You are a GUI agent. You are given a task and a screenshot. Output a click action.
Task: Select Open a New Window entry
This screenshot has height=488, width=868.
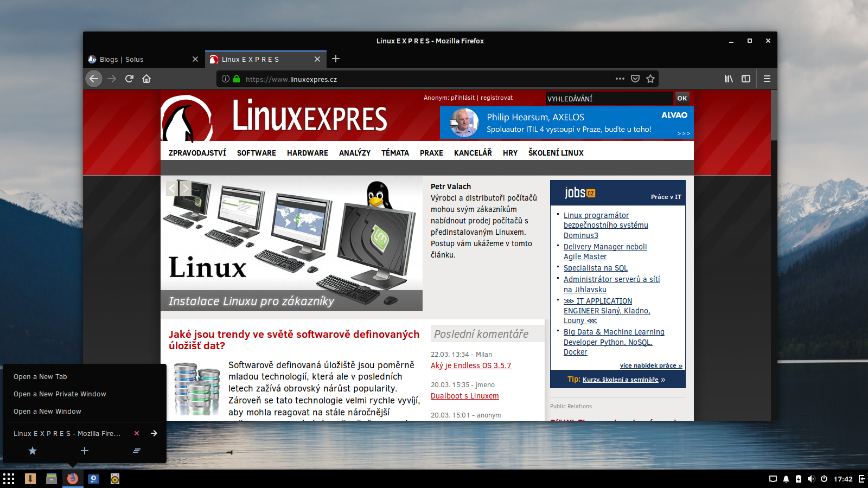coord(85,412)
